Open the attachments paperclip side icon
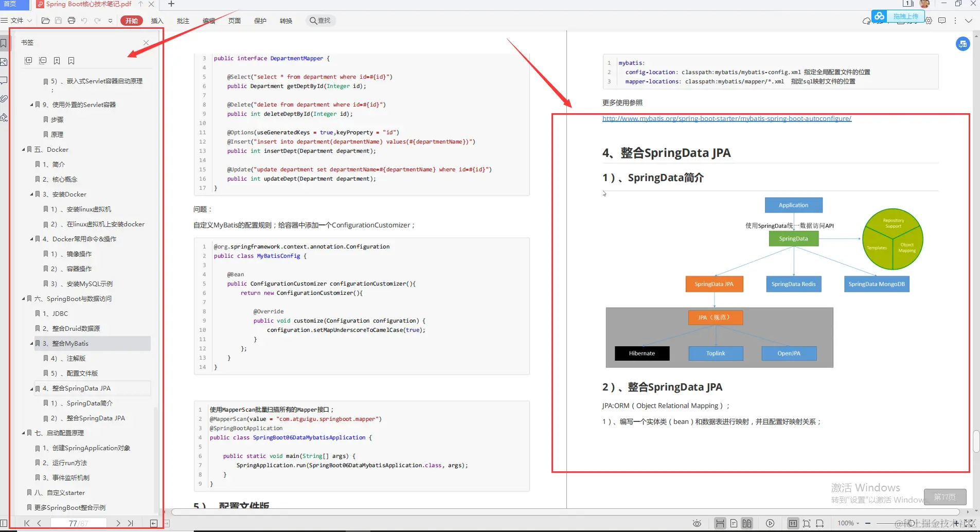The height and width of the screenshot is (532, 980). [x=4, y=99]
